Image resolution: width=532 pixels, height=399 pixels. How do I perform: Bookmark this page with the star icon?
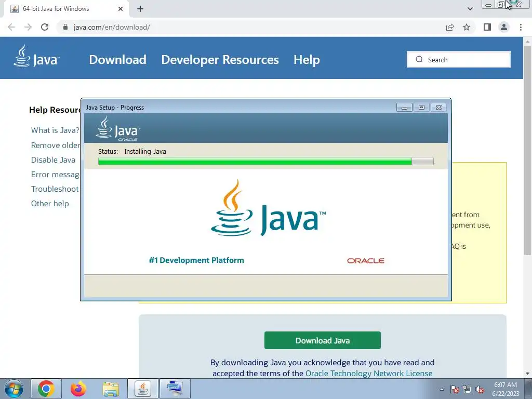[467, 27]
